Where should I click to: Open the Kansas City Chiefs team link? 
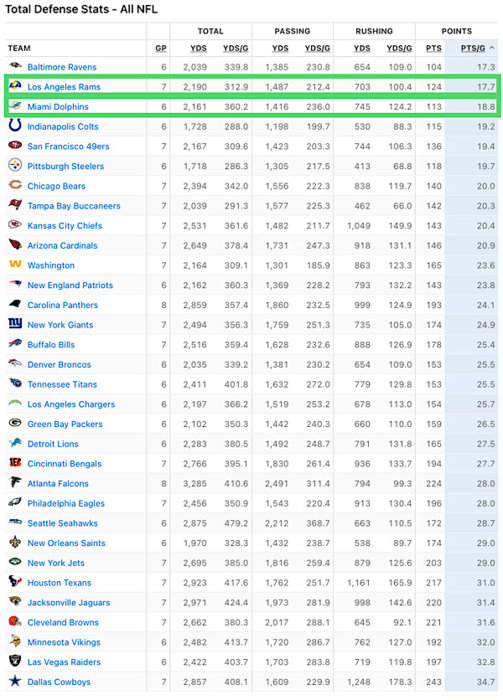65,226
